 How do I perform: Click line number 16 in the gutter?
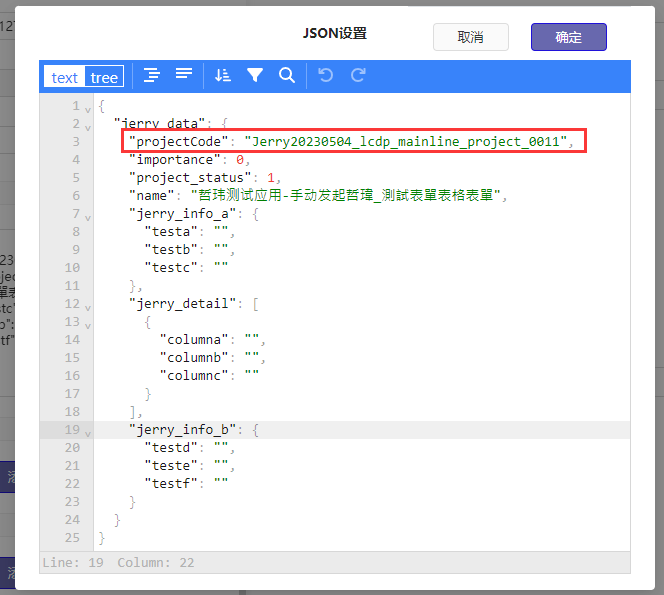(x=72, y=376)
